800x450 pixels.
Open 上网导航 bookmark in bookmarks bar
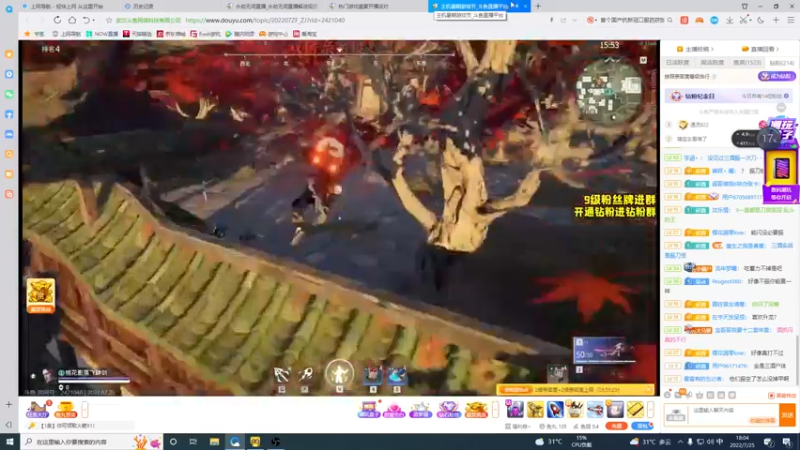click(67, 34)
